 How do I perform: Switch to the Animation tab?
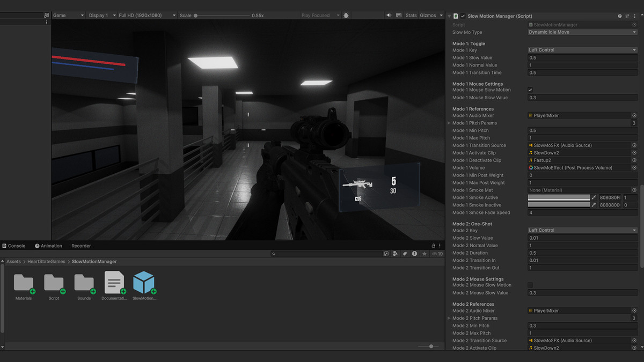coord(48,246)
